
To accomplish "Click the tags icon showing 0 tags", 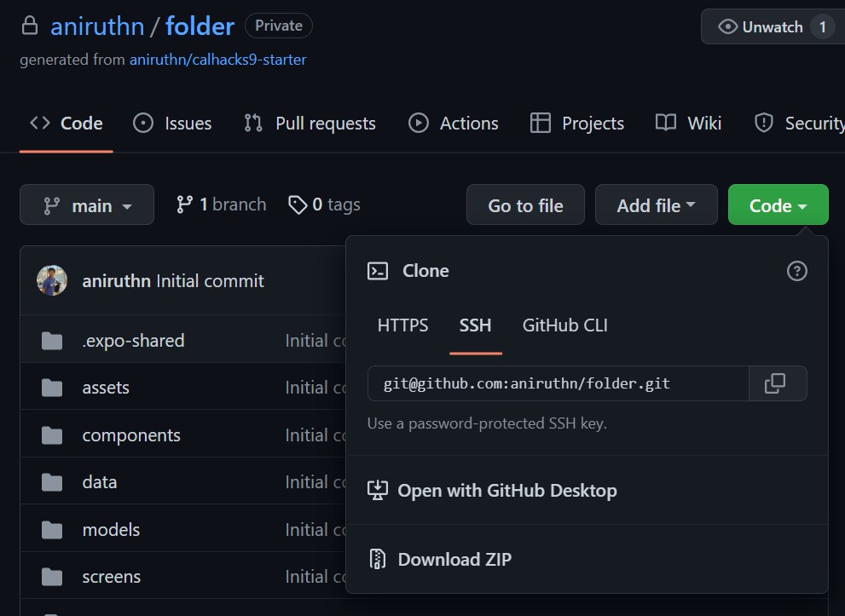I will point(298,204).
